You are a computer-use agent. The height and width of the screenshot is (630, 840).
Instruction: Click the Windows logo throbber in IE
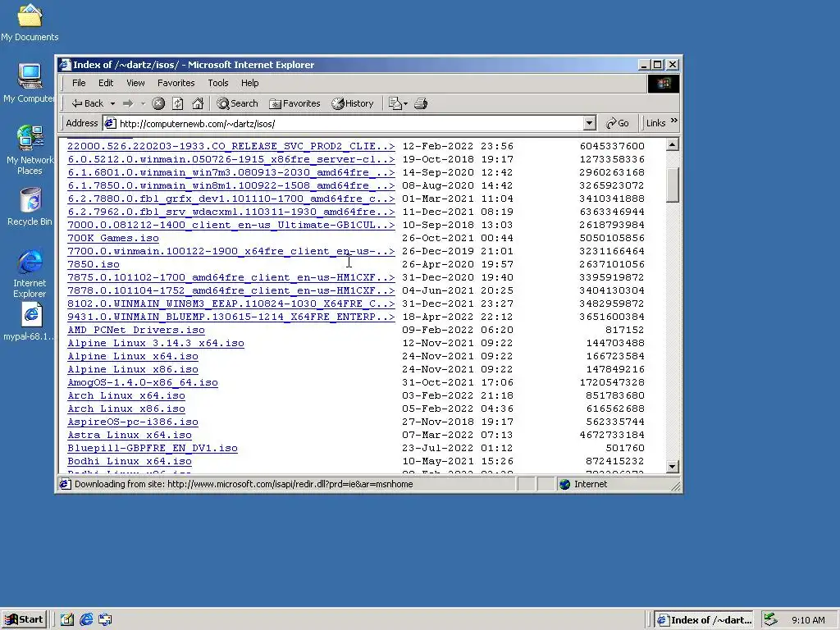[664, 83]
